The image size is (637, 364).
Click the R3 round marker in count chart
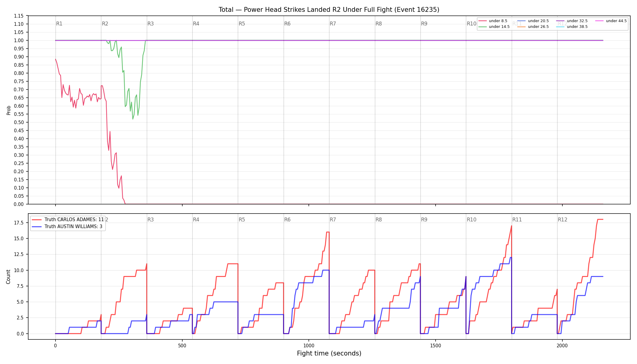tap(150, 220)
